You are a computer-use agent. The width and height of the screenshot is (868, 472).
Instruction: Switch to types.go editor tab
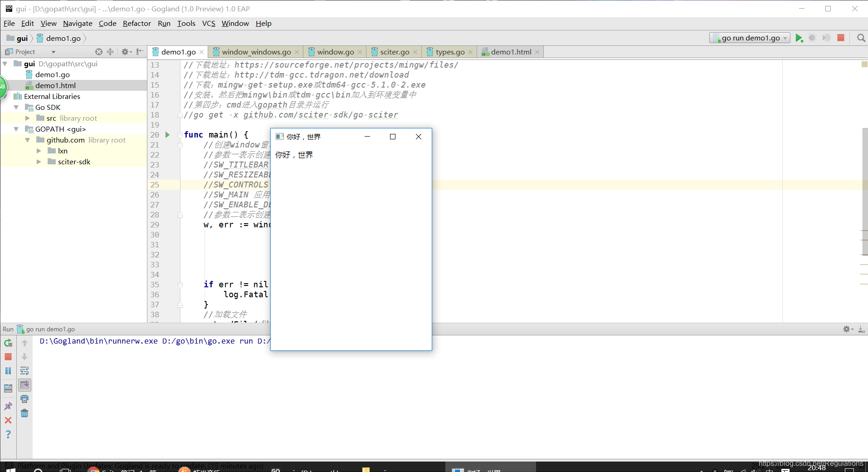point(450,52)
